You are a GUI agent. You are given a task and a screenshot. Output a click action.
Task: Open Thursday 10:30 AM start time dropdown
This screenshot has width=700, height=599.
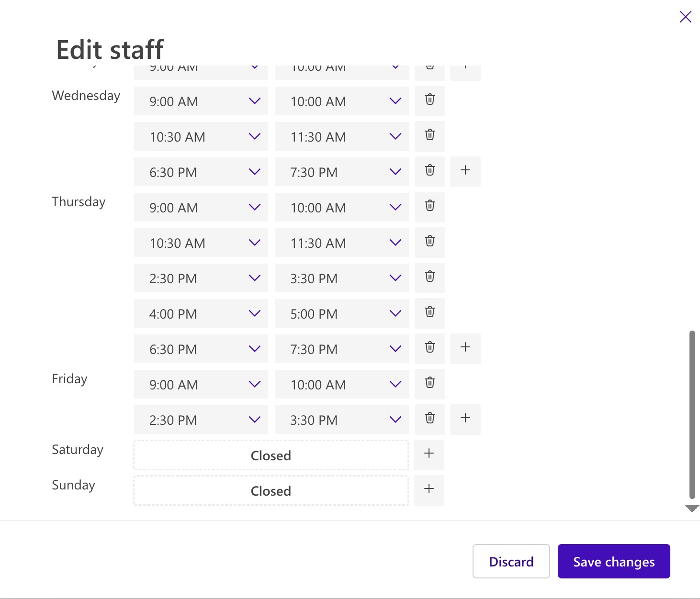pos(201,243)
